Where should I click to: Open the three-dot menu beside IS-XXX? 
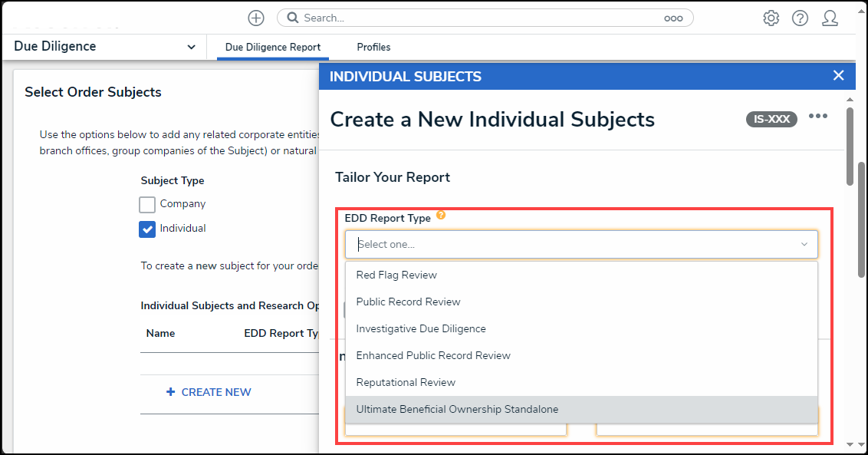[817, 117]
